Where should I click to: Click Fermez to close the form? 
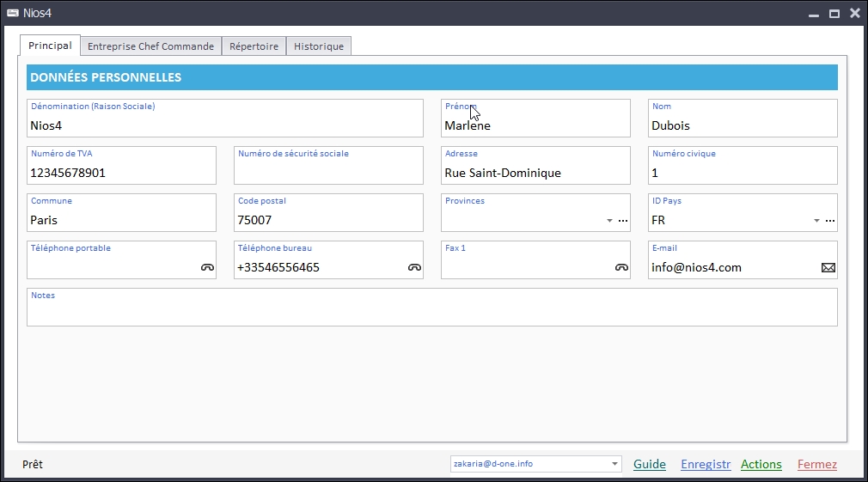816,464
